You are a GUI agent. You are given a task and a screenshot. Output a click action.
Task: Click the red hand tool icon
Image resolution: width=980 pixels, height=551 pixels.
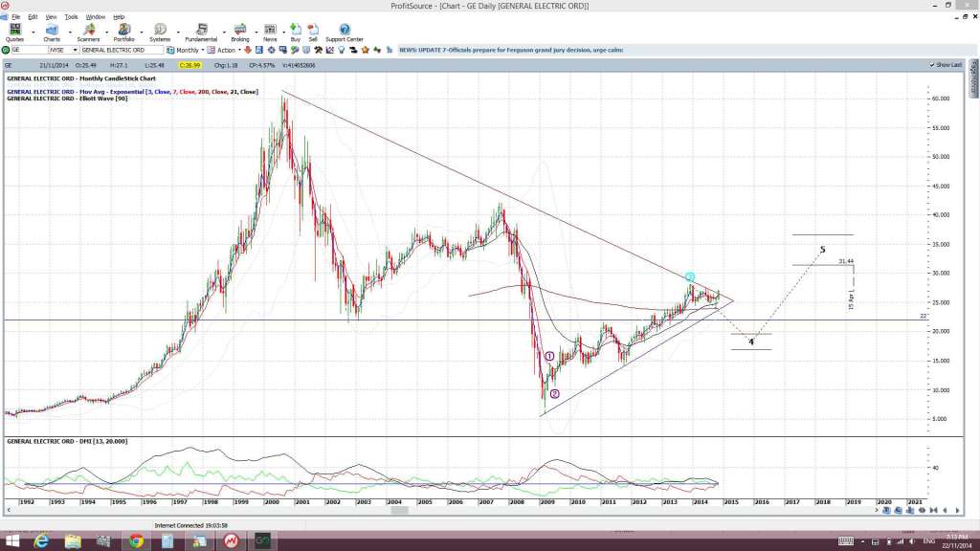pos(248,50)
